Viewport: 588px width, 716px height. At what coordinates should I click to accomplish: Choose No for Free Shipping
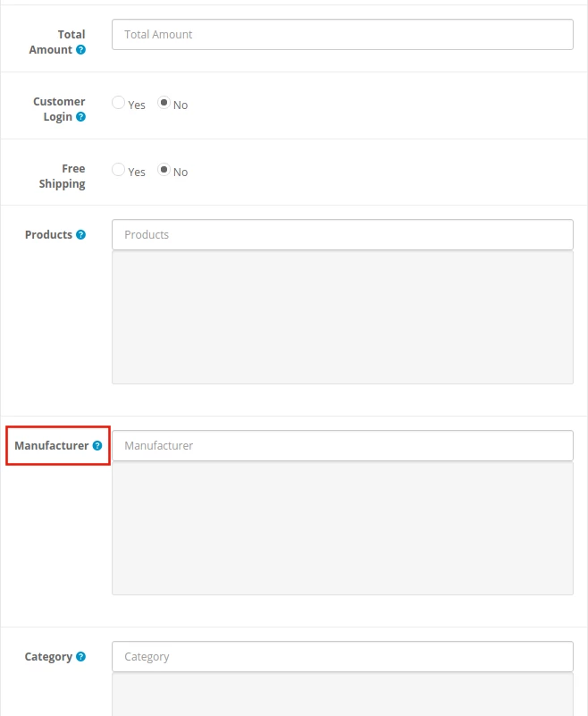pos(164,170)
